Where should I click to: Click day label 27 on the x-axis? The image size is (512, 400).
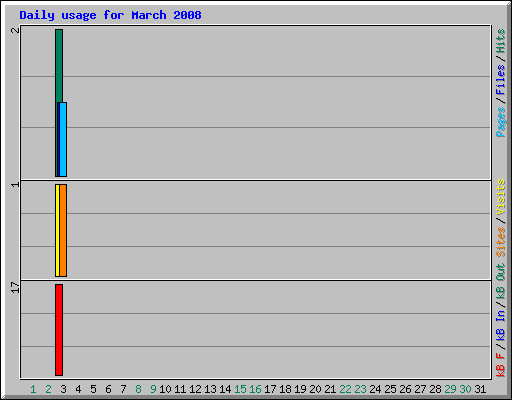(420, 389)
